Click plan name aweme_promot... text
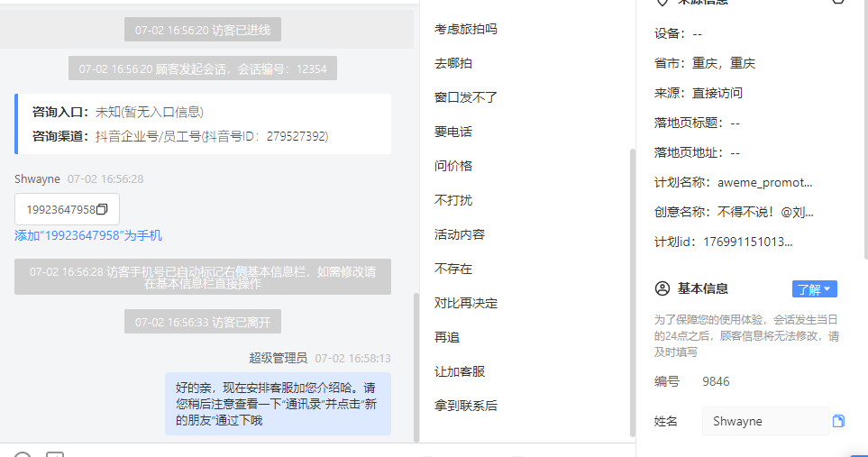868x457 pixels. pos(764,183)
